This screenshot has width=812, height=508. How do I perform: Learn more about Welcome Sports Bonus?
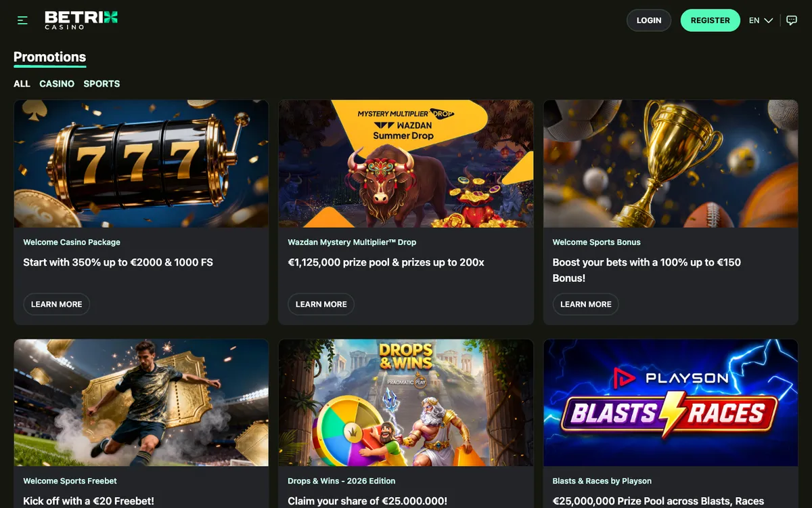click(x=585, y=304)
